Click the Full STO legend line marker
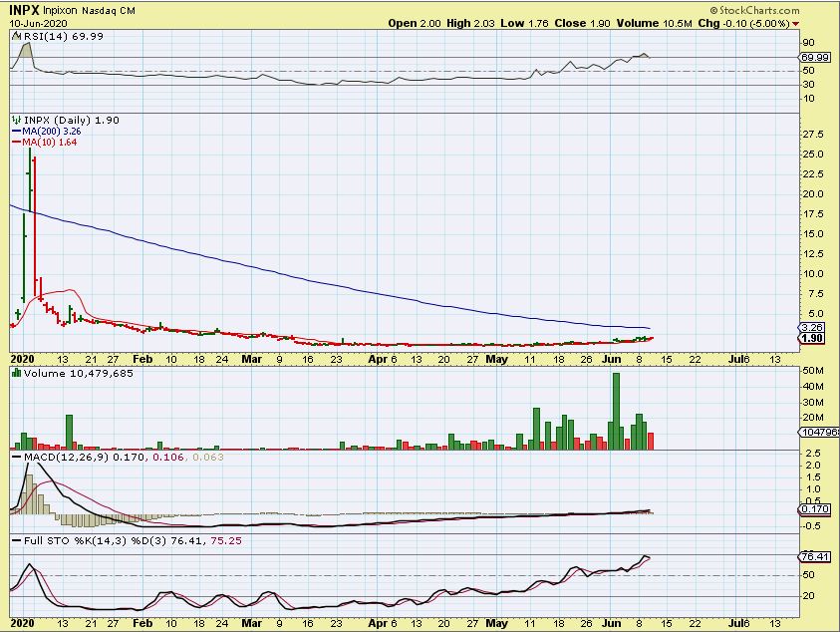The height and width of the screenshot is (632, 840). click(x=14, y=540)
